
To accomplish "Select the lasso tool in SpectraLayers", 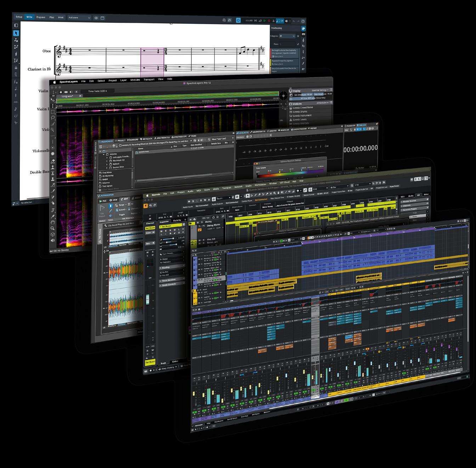I will pyautogui.click(x=53, y=117).
